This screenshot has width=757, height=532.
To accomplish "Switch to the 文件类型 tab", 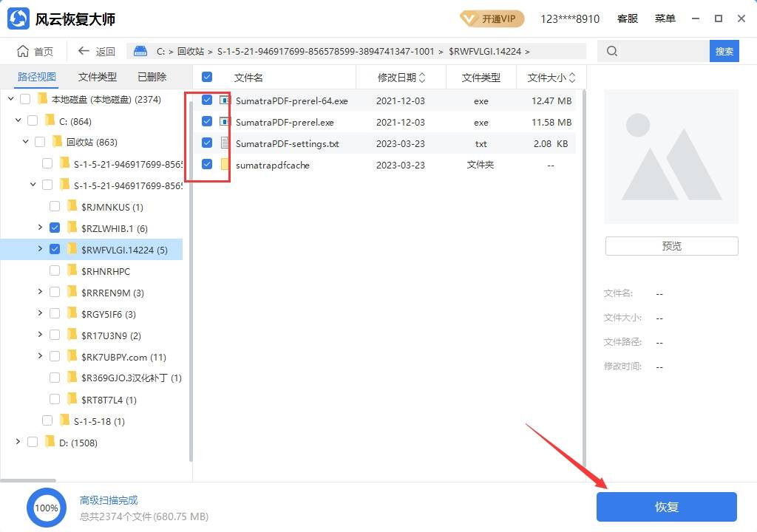I will (x=98, y=77).
